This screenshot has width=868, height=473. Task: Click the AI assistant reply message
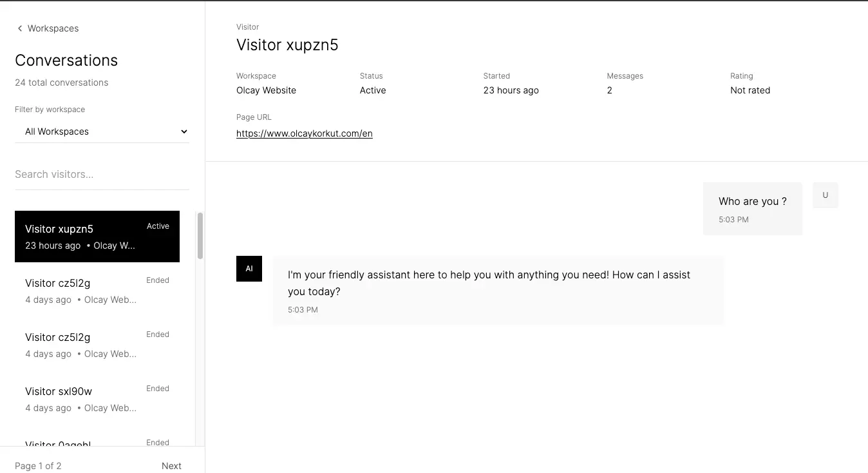[498, 291]
